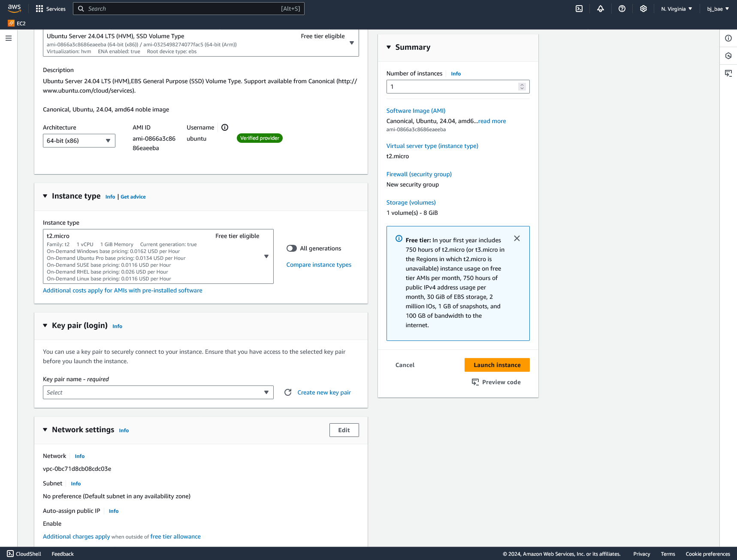Open the preview code icon on right sidebar
737x560 pixels.
(728, 73)
